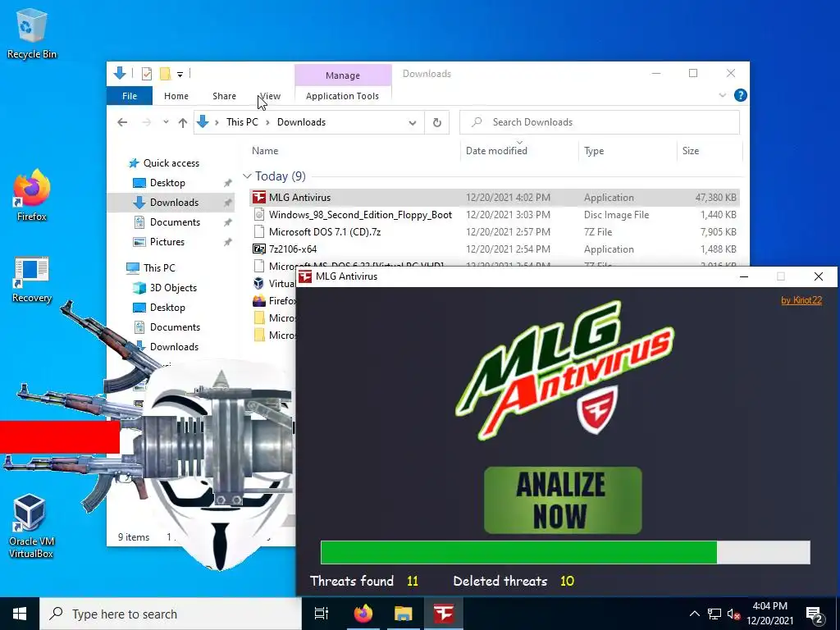Maximize the Downloads Explorer window

click(692, 73)
